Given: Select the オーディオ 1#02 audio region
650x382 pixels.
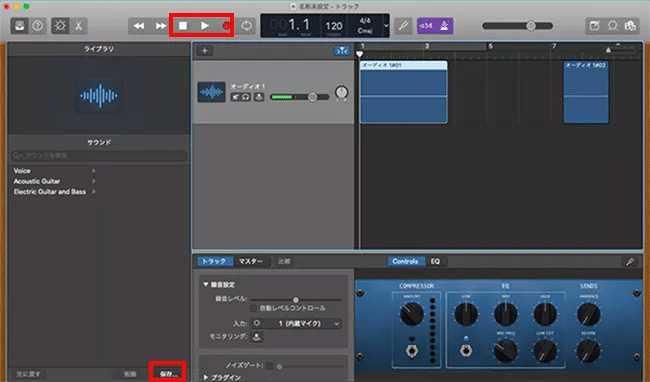Looking at the screenshot, I should point(586,92).
